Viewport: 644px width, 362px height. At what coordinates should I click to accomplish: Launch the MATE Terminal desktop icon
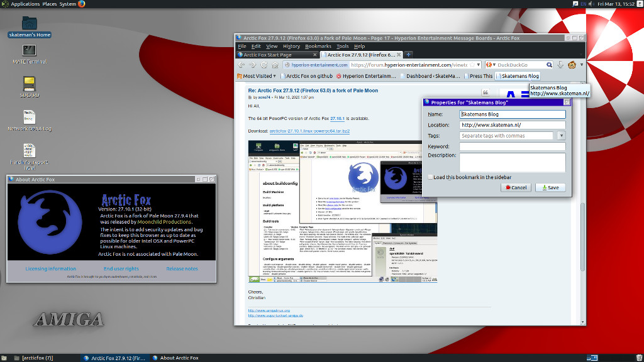click(x=29, y=54)
